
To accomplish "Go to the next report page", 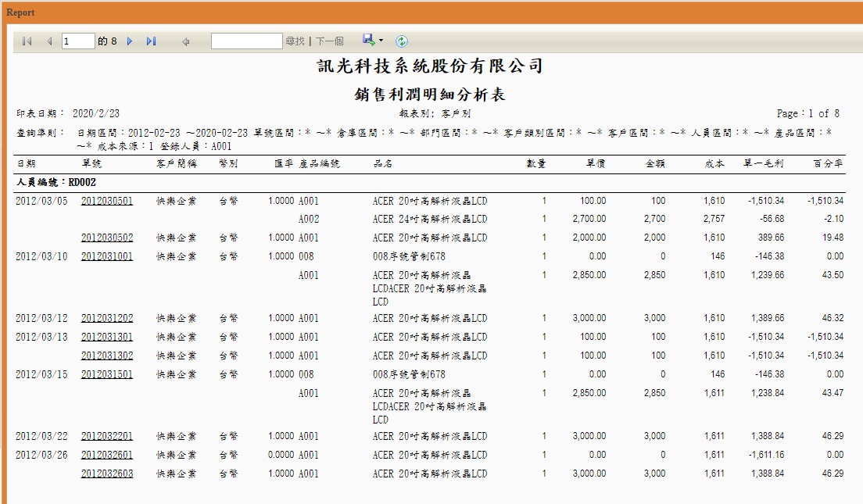I will pyautogui.click(x=129, y=41).
